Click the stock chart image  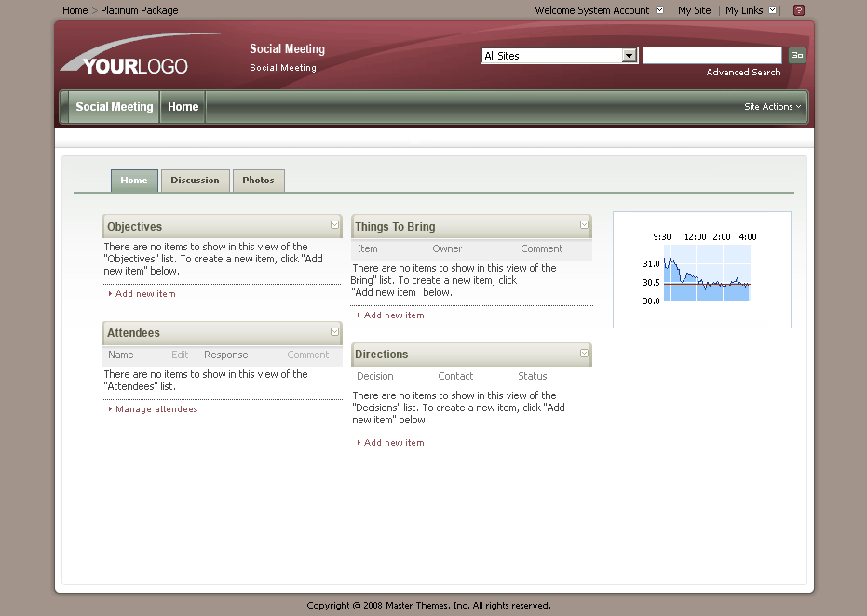702,270
